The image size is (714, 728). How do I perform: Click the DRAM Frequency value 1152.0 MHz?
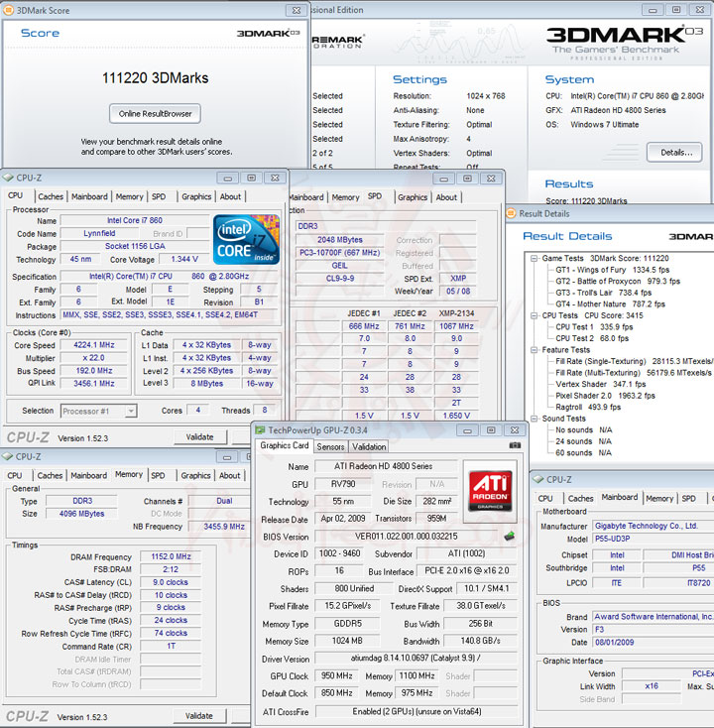click(171, 556)
